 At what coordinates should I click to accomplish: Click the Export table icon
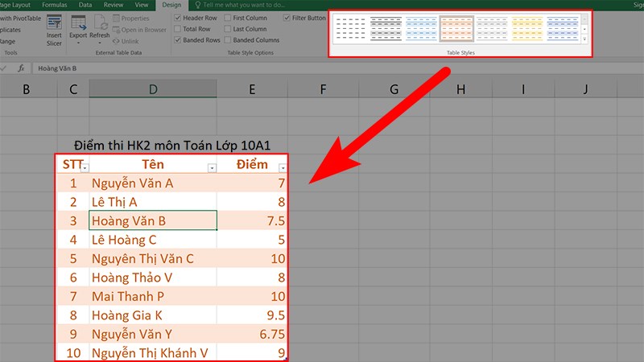(78, 24)
